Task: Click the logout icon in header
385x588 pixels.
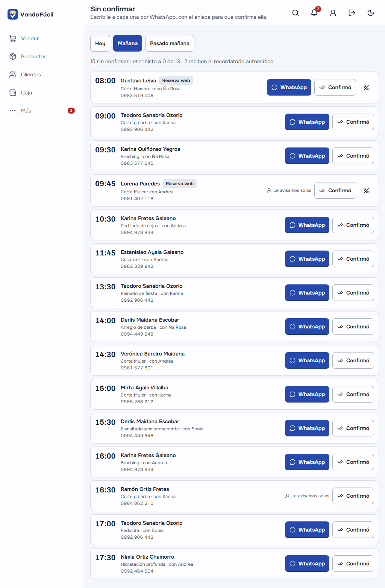Action: pyautogui.click(x=352, y=13)
